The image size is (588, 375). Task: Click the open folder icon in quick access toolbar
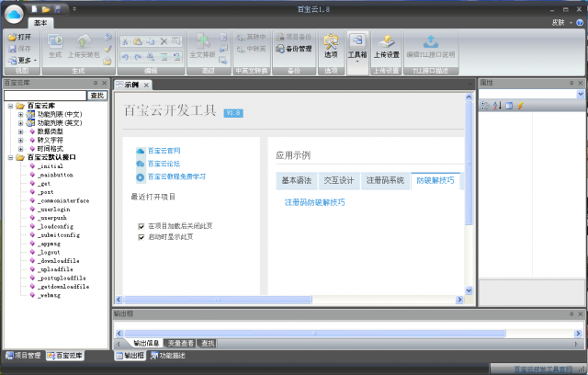coord(46,8)
